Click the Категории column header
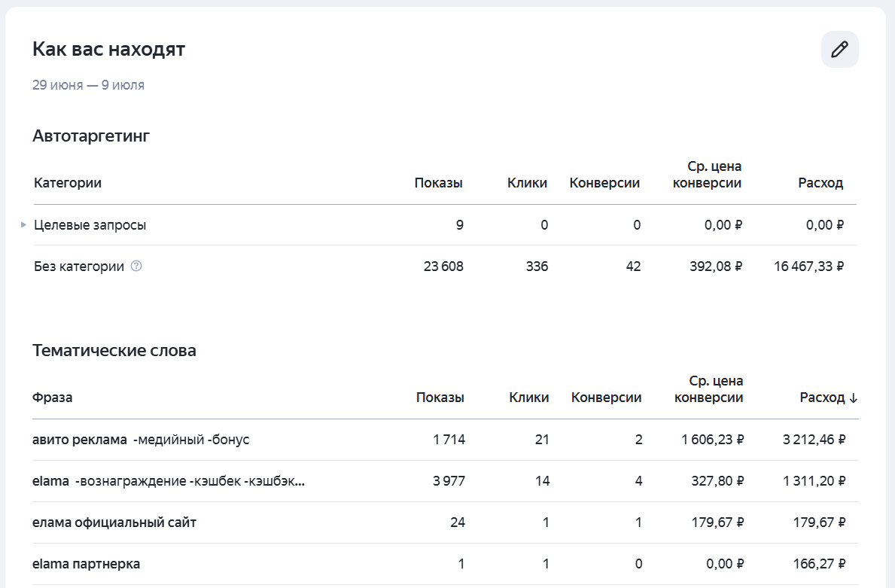The width and height of the screenshot is (895, 588). tap(68, 183)
